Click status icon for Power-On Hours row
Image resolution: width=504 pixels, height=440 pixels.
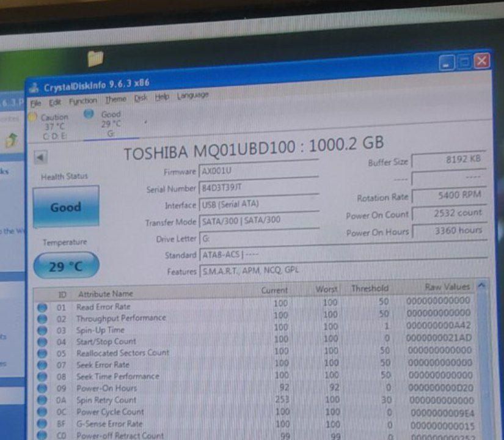point(42,389)
